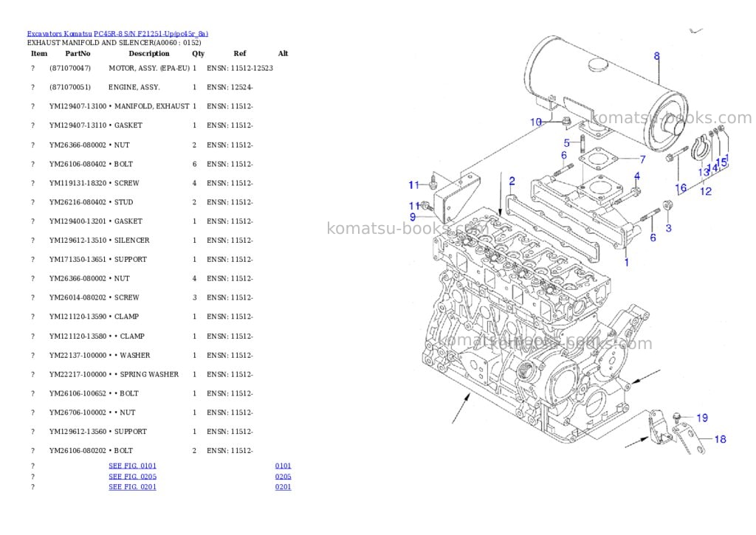Click the PartNo column header
The height and width of the screenshot is (535, 756).
(x=78, y=53)
